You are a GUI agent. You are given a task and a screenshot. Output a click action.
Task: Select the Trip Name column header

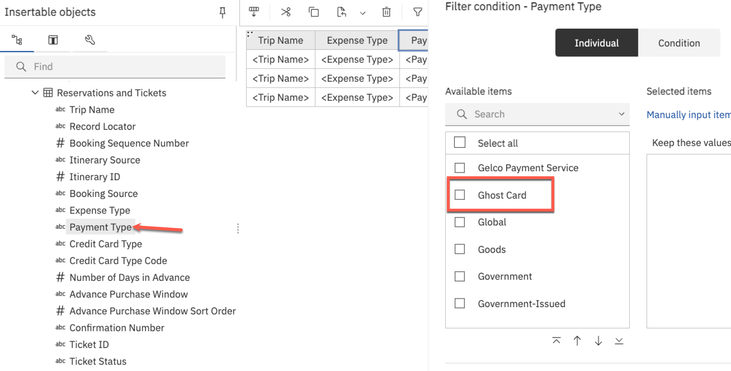281,41
